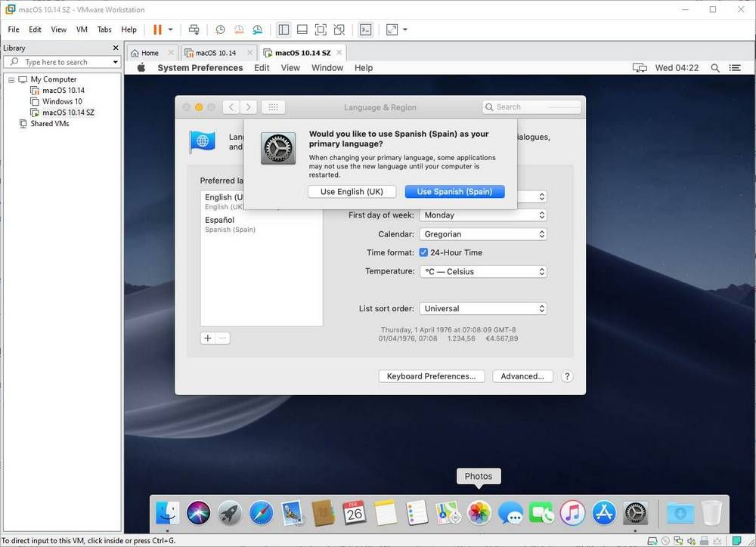The height and width of the screenshot is (547, 756).
Task: Open the pause button dropdown arrow
Action: [170, 29]
